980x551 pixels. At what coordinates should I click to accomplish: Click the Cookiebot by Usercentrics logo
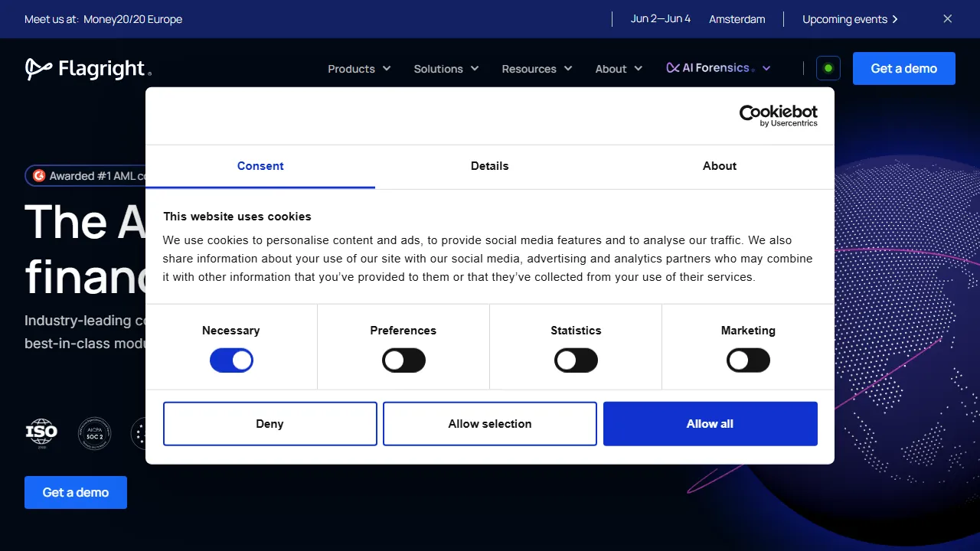(x=779, y=116)
